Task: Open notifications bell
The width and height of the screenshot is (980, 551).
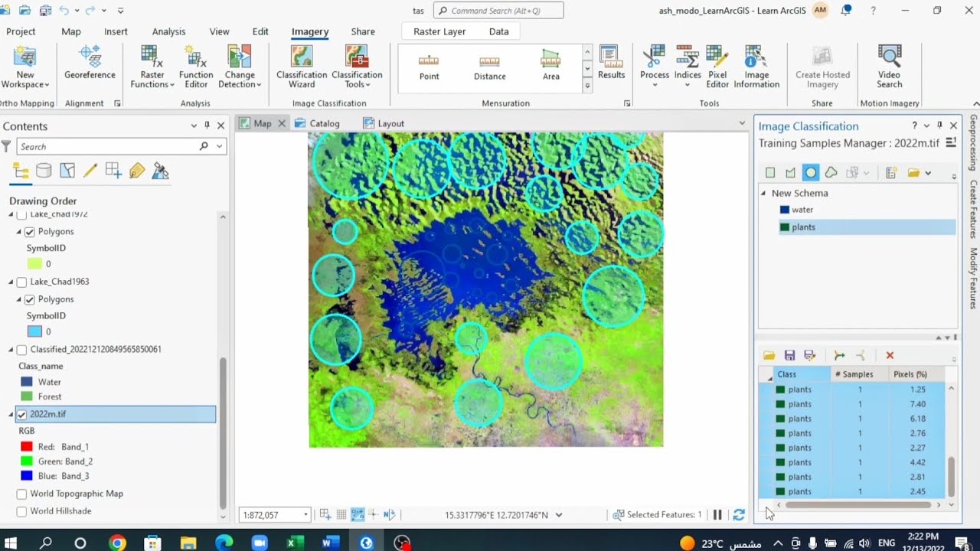Action: (x=846, y=10)
